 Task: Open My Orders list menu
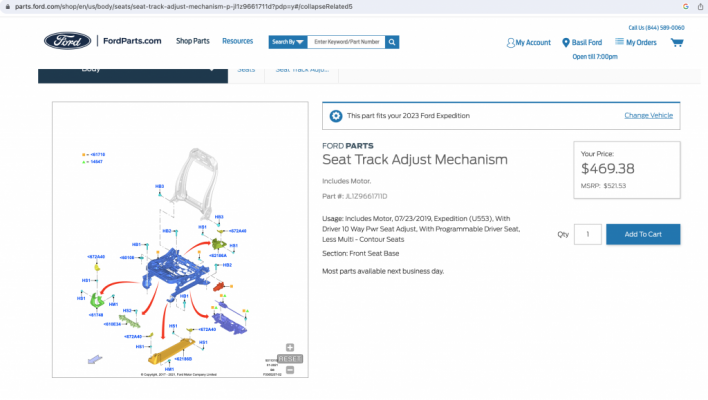(636, 42)
